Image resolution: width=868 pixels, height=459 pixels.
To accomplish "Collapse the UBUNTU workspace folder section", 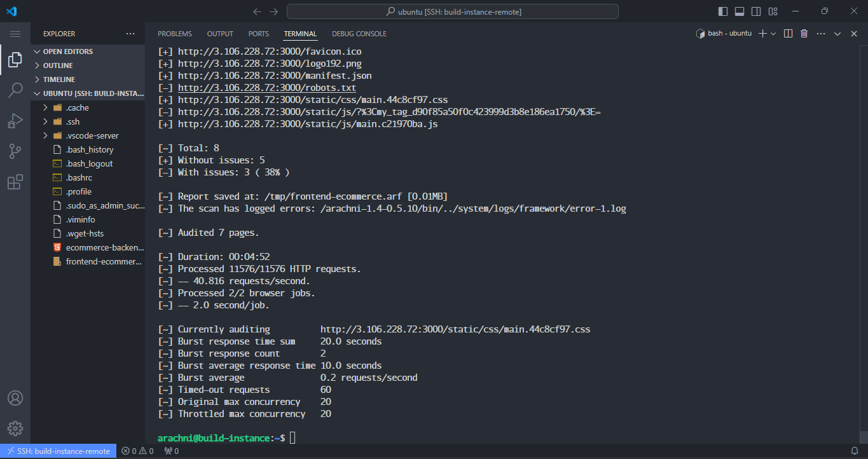I will pyautogui.click(x=88, y=93).
